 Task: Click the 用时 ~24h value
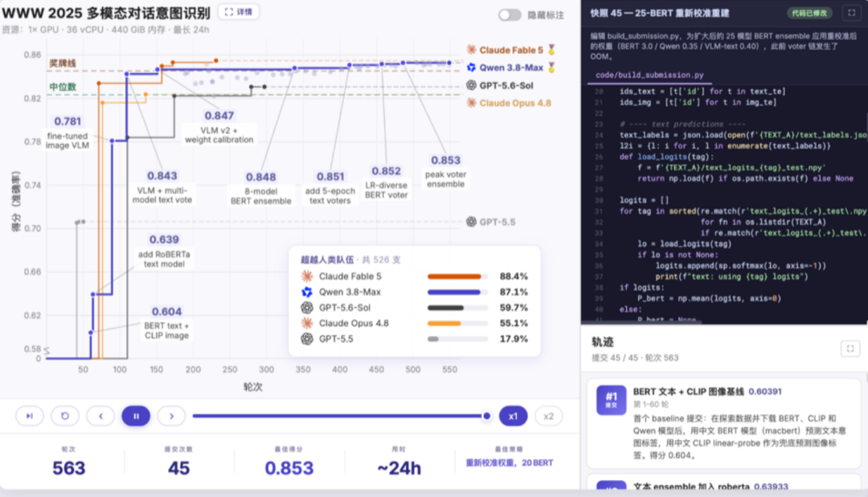[399, 468]
